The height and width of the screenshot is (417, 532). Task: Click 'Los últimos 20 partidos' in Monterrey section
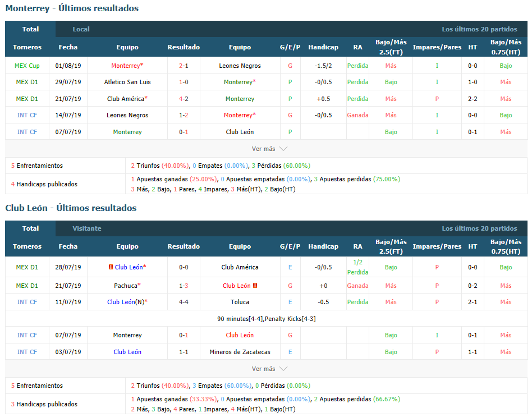coord(479,29)
